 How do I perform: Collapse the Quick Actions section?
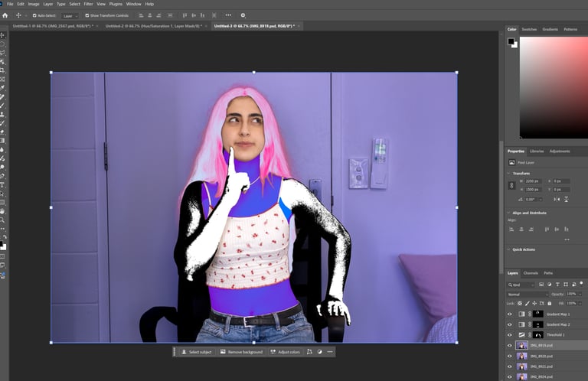tap(508, 249)
